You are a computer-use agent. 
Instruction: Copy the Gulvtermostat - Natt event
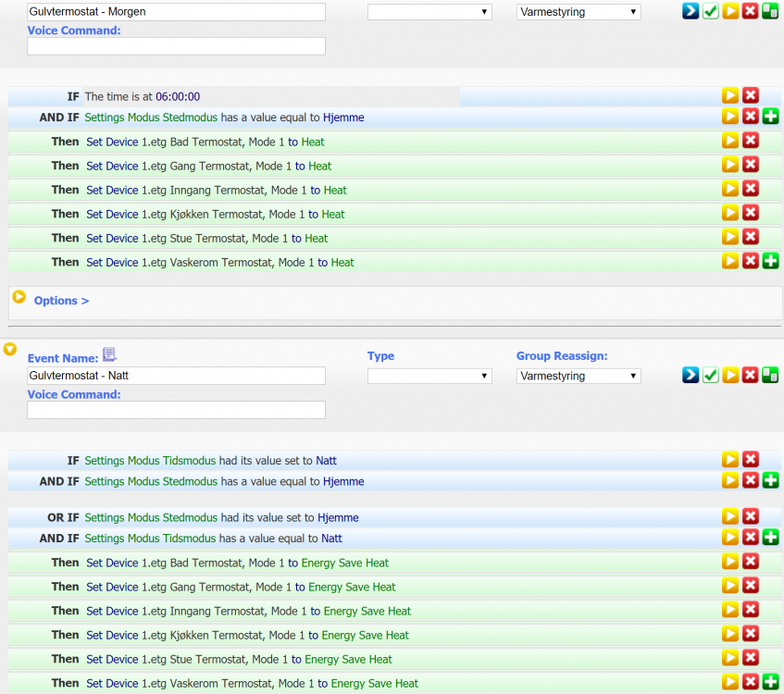coord(769,375)
